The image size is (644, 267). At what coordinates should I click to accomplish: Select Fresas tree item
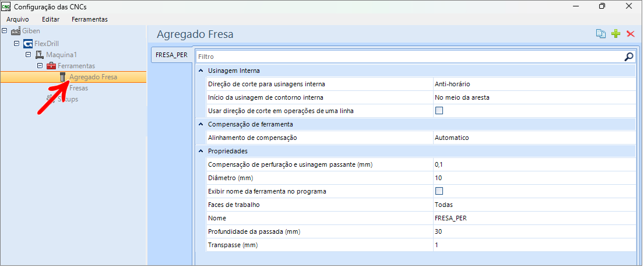pyautogui.click(x=79, y=88)
